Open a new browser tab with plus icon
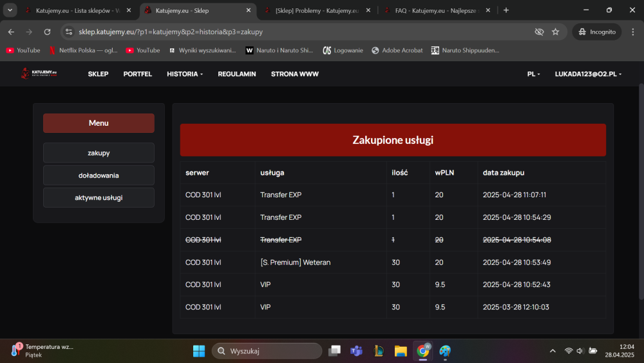This screenshot has width=644, height=363. tap(506, 10)
